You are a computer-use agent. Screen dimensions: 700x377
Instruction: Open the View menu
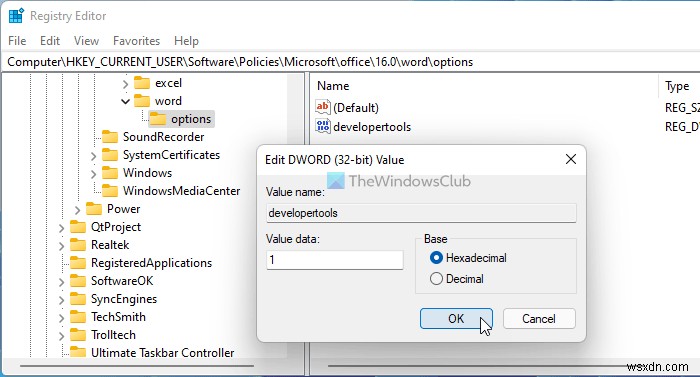(x=86, y=41)
